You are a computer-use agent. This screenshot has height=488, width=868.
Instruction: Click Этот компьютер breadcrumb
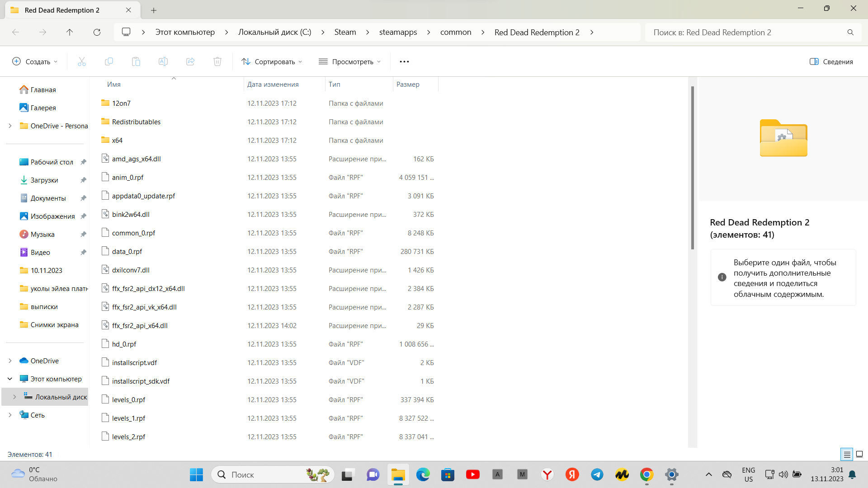(185, 32)
